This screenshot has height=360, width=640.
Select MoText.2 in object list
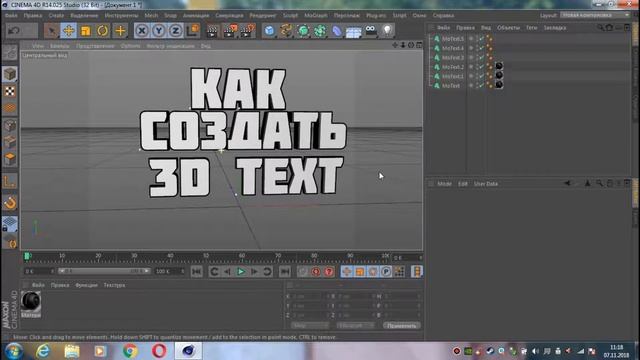tap(453, 67)
